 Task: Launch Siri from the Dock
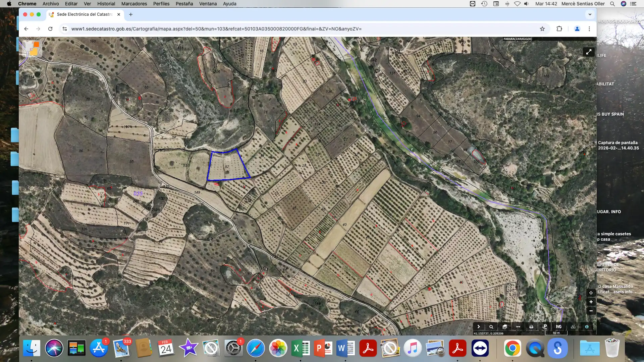pyautogui.click(x=54, y=348)
